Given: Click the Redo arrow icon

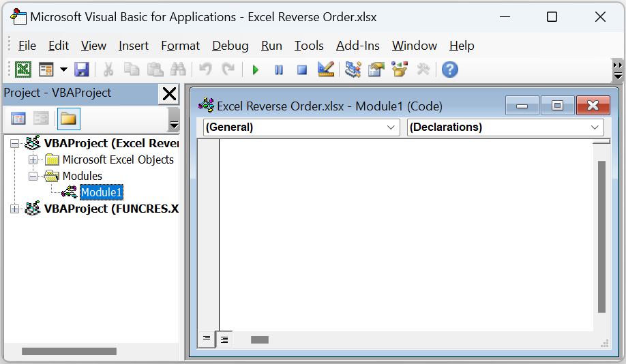Looking at the screenshot, I should (x=228, y=70).
